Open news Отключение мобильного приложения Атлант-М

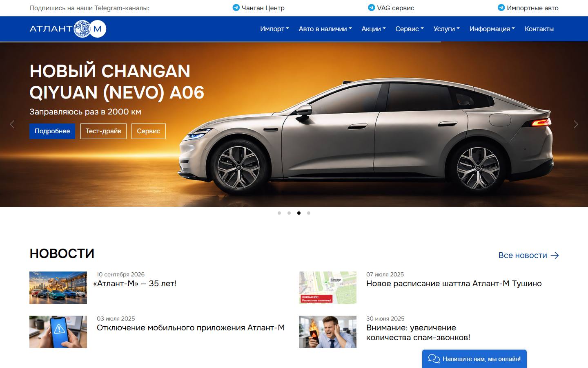click(191, 328)
